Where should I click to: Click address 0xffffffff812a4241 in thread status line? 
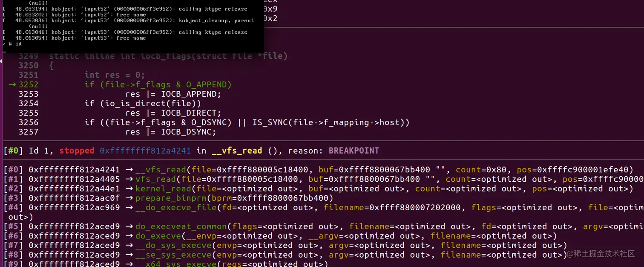(x=146, y=151)
